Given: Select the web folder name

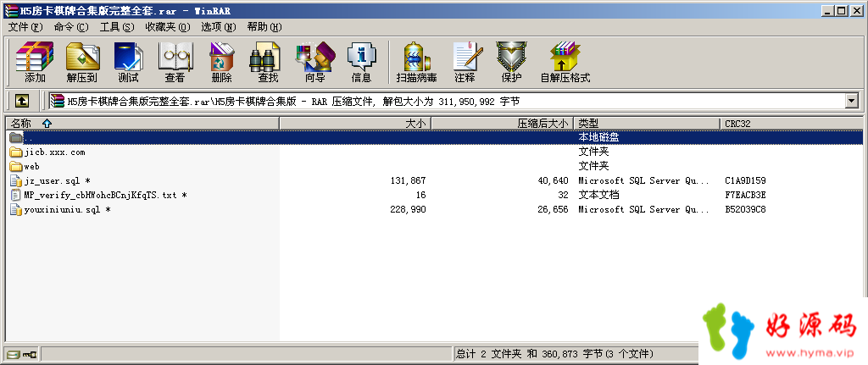Looking at the screenshot, I should (x=32, y=167).
